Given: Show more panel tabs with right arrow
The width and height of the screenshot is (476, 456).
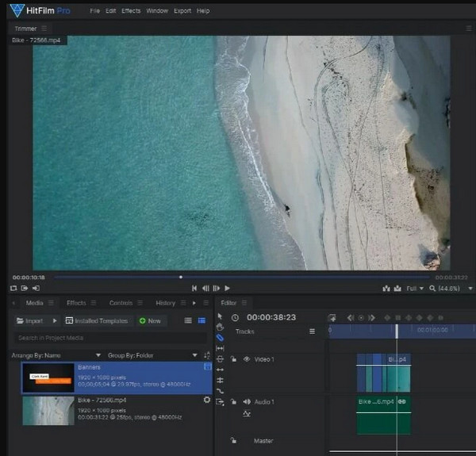Looking at the screenshot, I should [x=194, y=303].
